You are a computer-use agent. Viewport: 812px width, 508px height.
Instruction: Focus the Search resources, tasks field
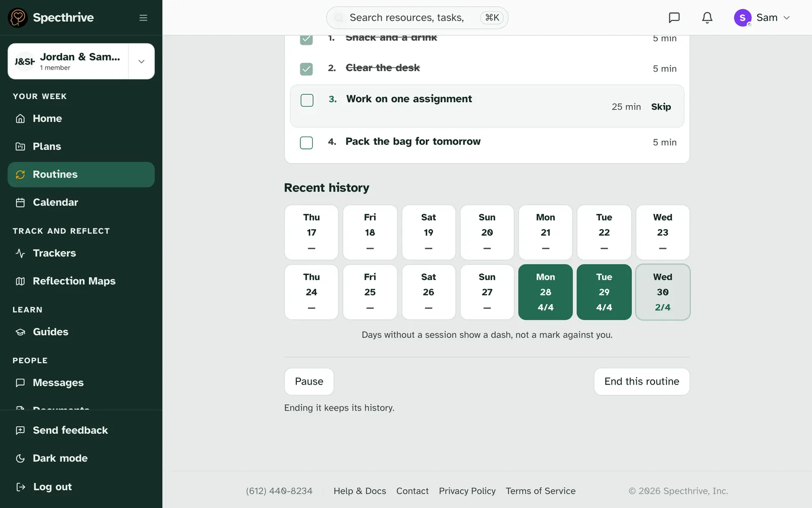pos(417,18)
